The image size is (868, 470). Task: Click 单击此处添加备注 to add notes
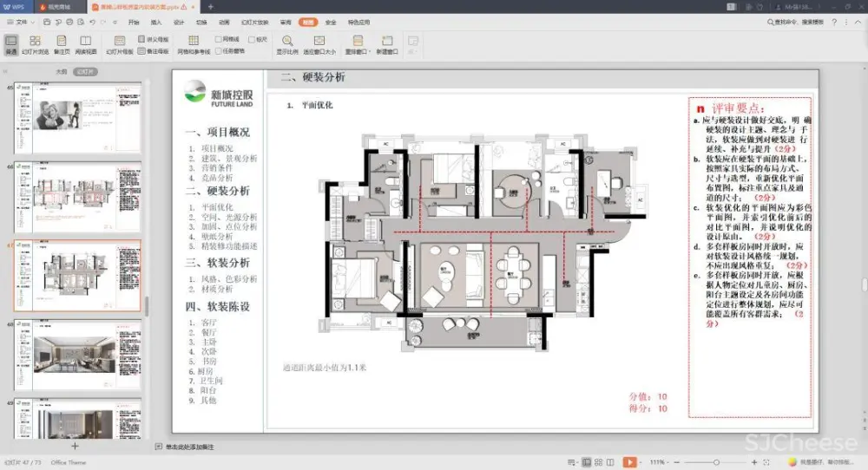point(191,446)
